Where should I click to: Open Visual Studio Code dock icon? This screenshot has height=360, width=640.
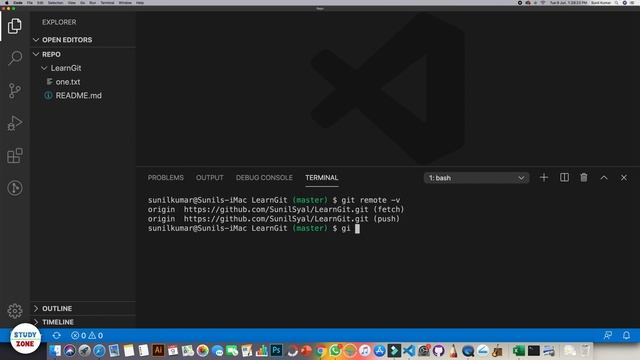click(409, 351)
